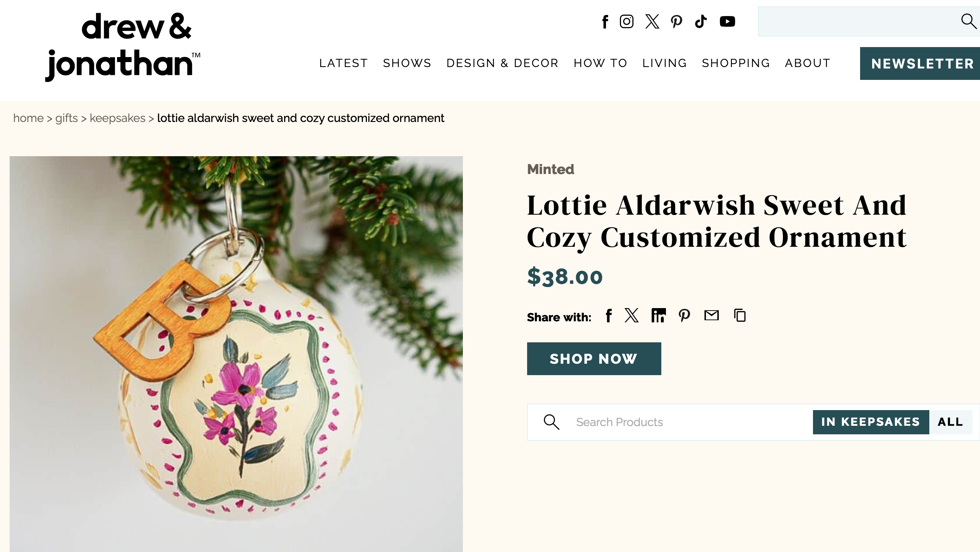
Task: Open the Facebook page from header icons
Action: [x=605, y=22]
